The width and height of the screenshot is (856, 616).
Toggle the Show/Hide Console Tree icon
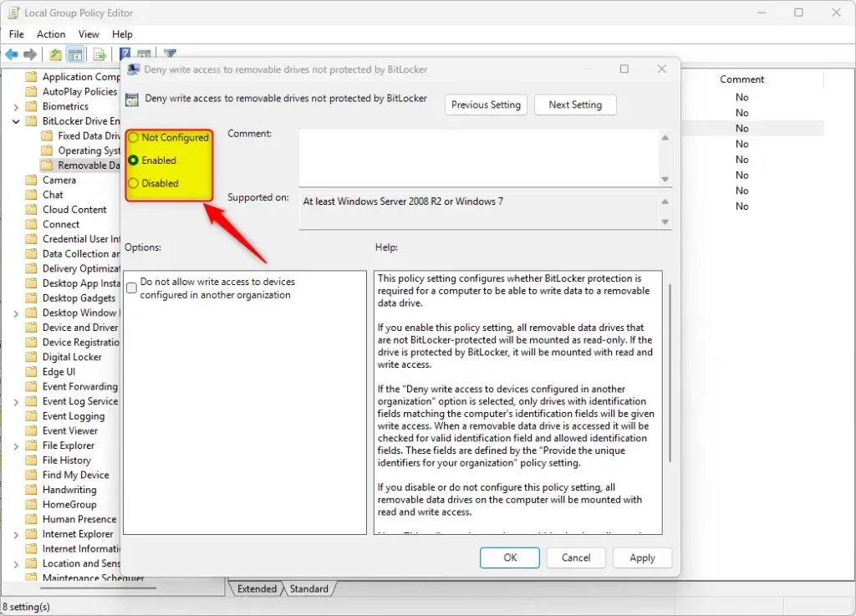74,54
